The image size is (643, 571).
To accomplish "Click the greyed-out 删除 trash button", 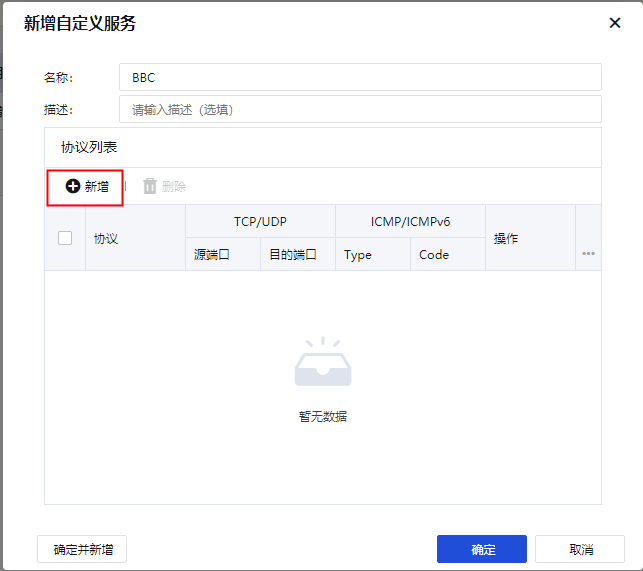I will point(164,187).
